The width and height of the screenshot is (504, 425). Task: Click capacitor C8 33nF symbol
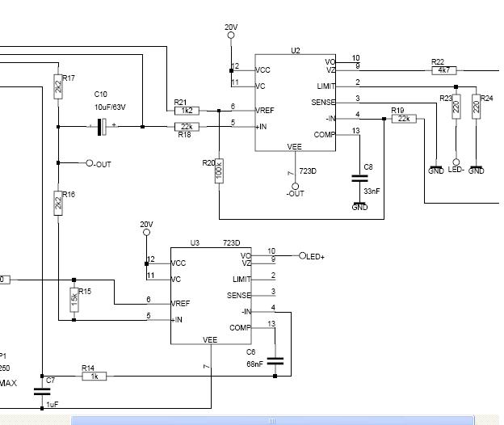click(359, 178)
